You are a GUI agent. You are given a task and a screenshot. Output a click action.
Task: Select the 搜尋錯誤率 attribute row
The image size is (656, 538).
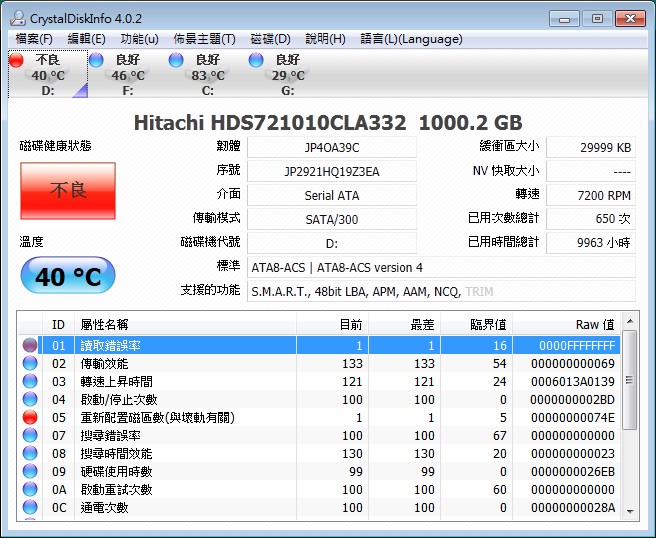click(x=320, y=435)
